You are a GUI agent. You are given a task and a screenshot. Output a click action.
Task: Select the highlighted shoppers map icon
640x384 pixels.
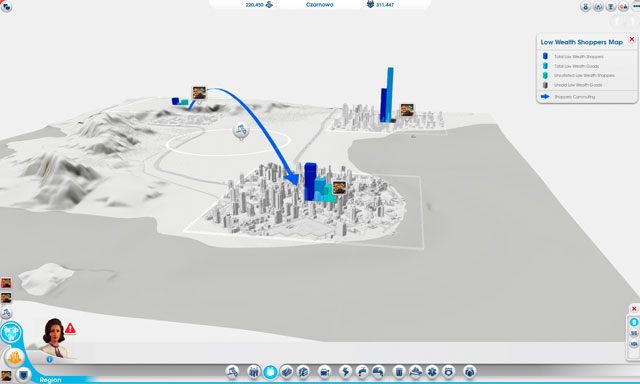270,372
